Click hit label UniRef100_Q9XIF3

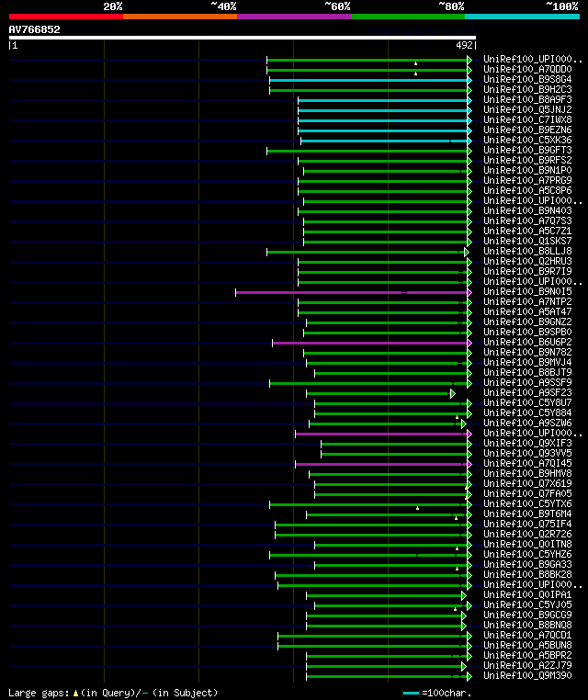[527, 444]
